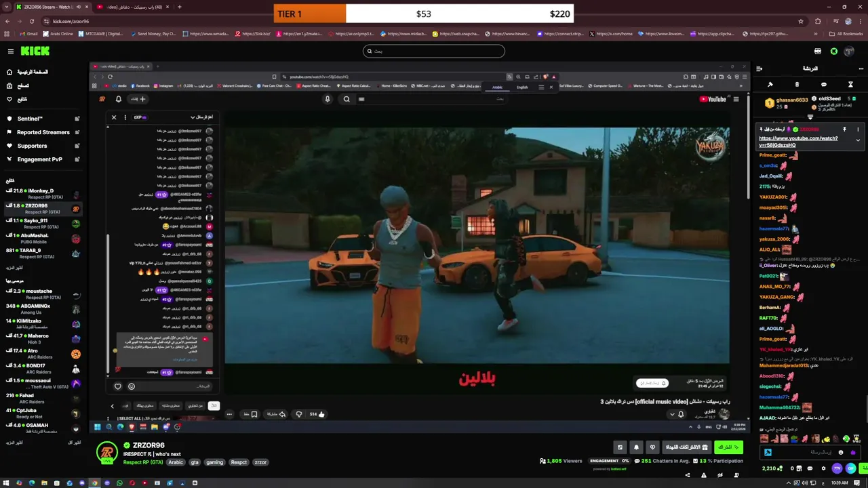Click the Gift Subs button

[x=686, y=447]
